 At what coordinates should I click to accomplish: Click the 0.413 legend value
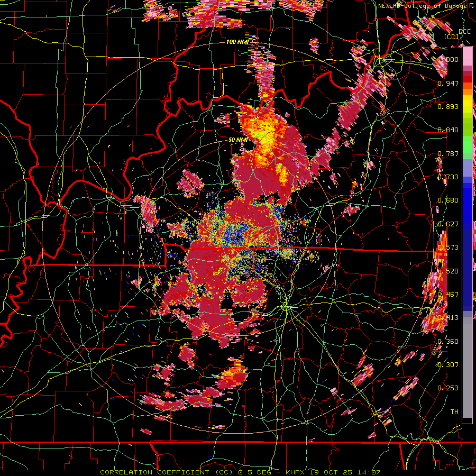[448, 318]
